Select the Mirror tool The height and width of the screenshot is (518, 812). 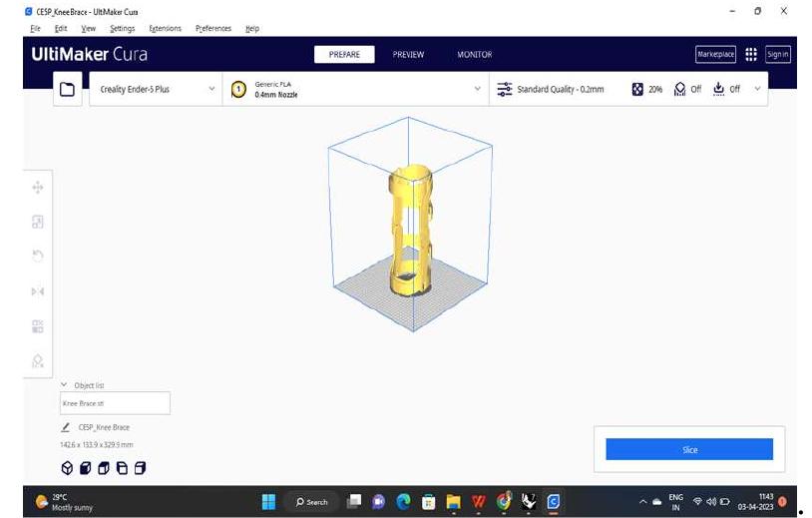(x=38, y=291)
